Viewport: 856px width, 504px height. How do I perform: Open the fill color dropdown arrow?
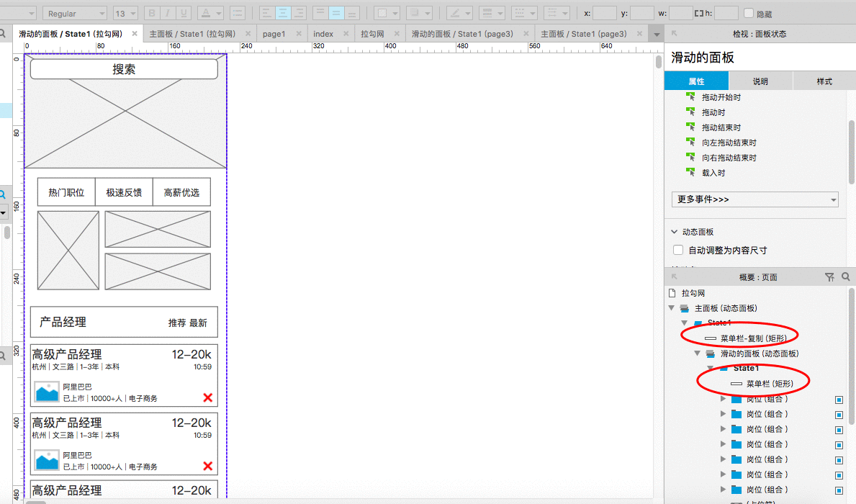(395, 13)
